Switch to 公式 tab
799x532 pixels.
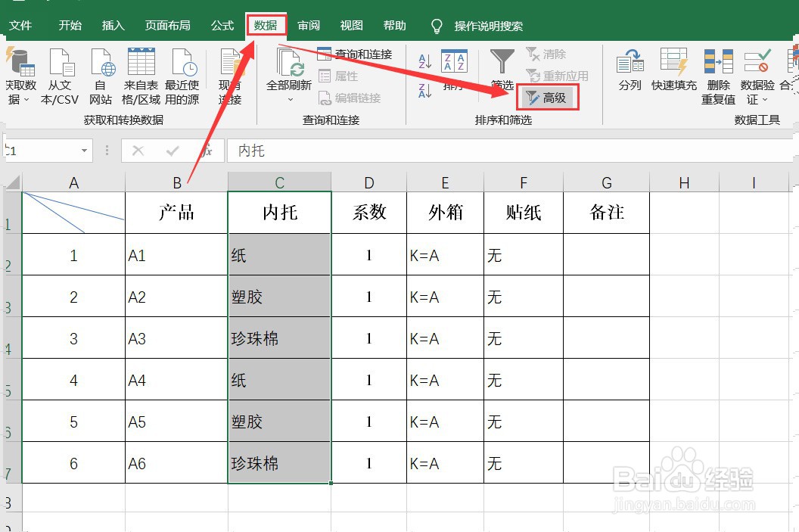(222, 26)
